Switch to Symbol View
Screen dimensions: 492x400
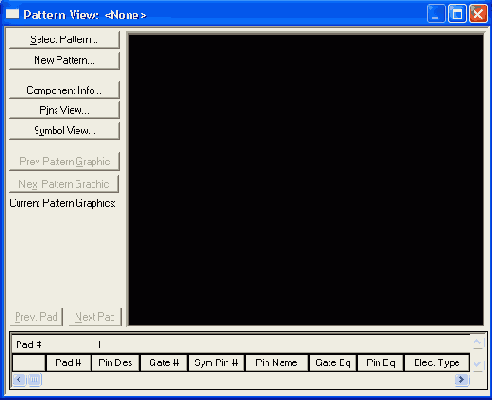point(64,130)
